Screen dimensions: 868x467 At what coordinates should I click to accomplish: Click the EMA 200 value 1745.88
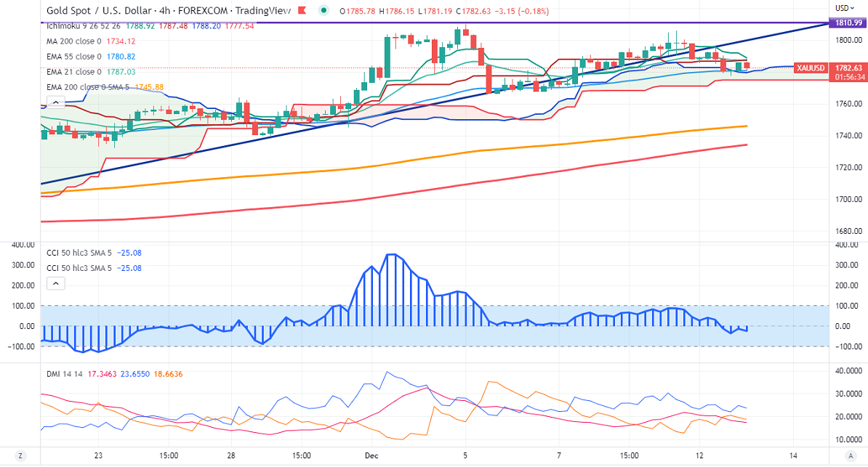tap(149, 87)
